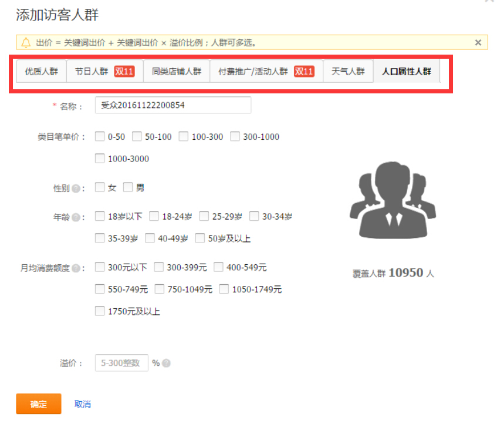Tick the 男 gender checkbox

128,187
